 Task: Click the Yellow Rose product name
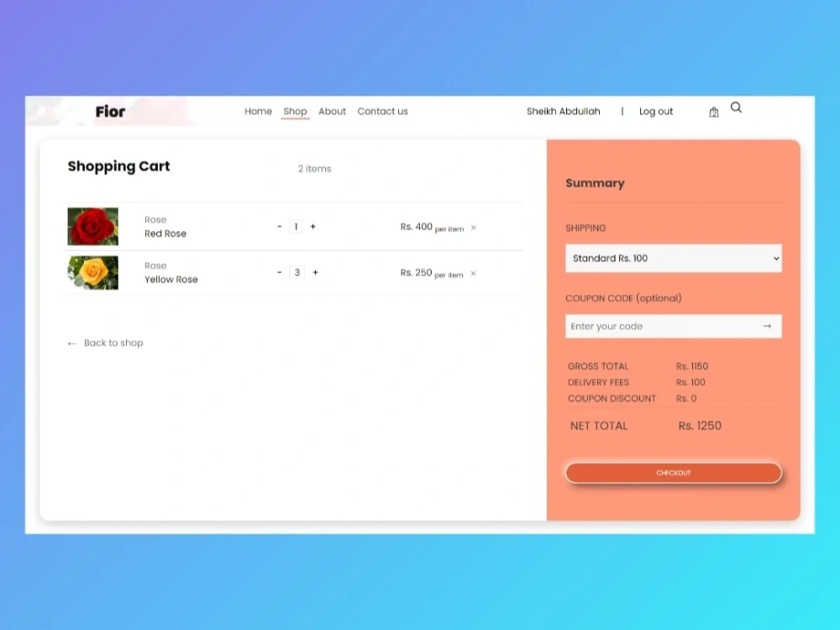point(171,280)
